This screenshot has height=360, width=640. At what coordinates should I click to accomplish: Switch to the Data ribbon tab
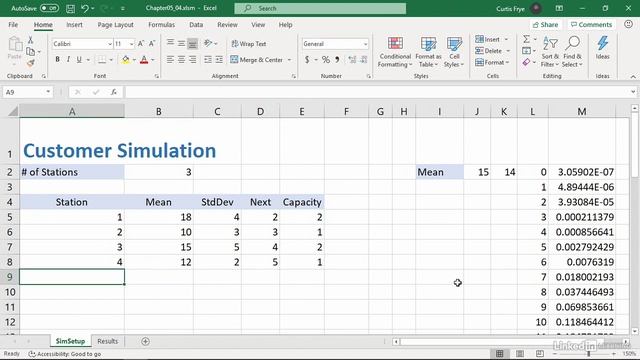coord(196,24)
